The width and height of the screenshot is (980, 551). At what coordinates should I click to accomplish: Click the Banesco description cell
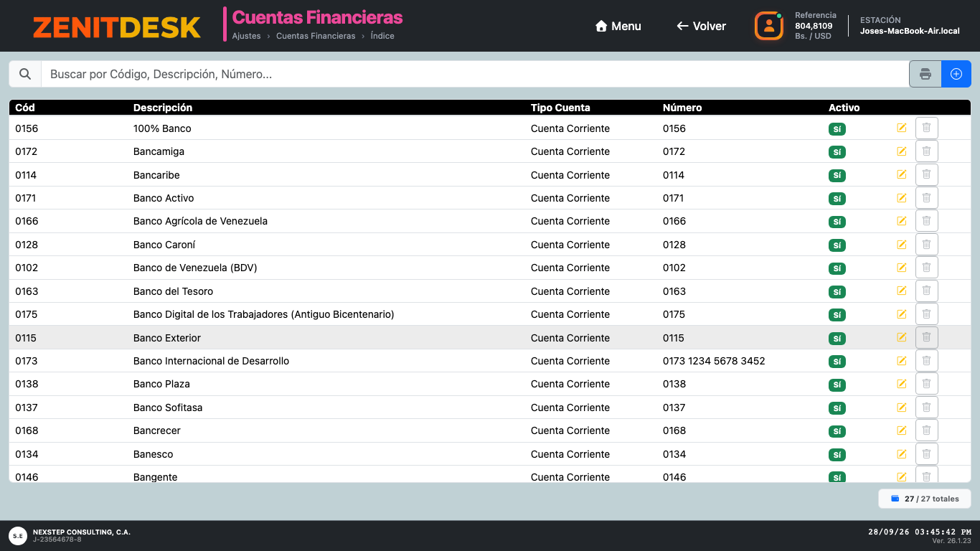[154, 454]
